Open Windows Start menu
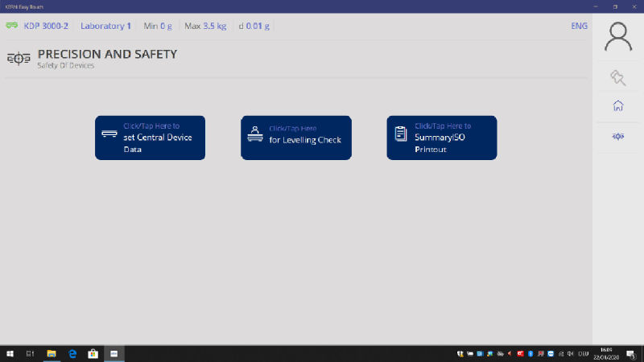Viewport: 644px width, 362px height. point(10,353)
